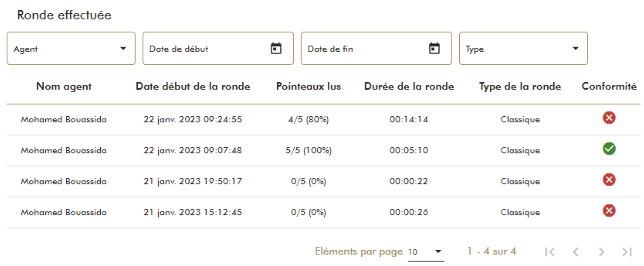644x266 pixels.
Task: Click the Ronde effectuée title
Action: point(64,15)
